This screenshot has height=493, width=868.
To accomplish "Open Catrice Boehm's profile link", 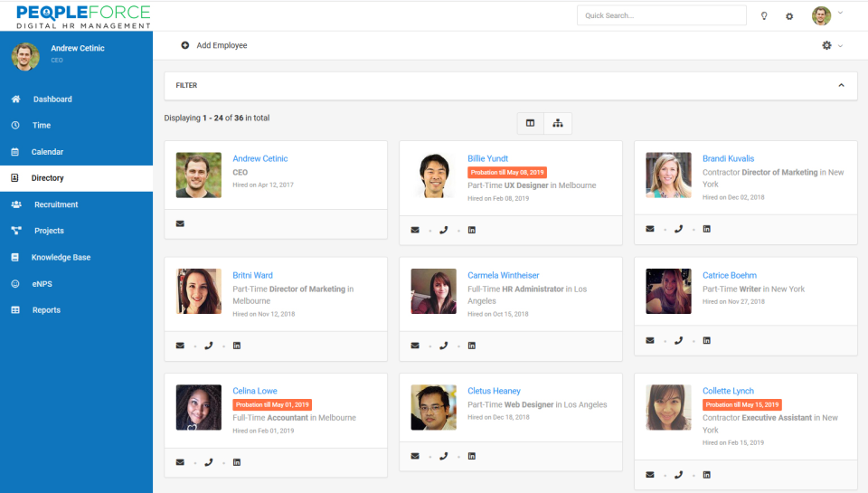I will [729, 275].
